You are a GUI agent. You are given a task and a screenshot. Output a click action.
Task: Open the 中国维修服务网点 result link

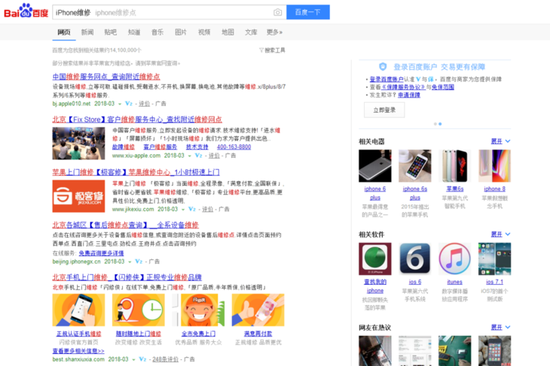click(106, 76)
